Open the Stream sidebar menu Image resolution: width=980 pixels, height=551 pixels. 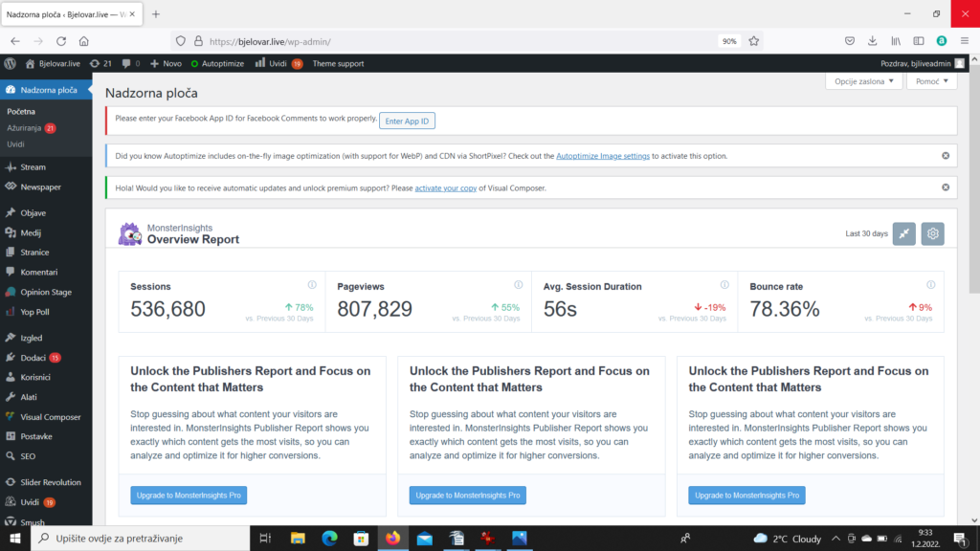click(x=46, y=167)
